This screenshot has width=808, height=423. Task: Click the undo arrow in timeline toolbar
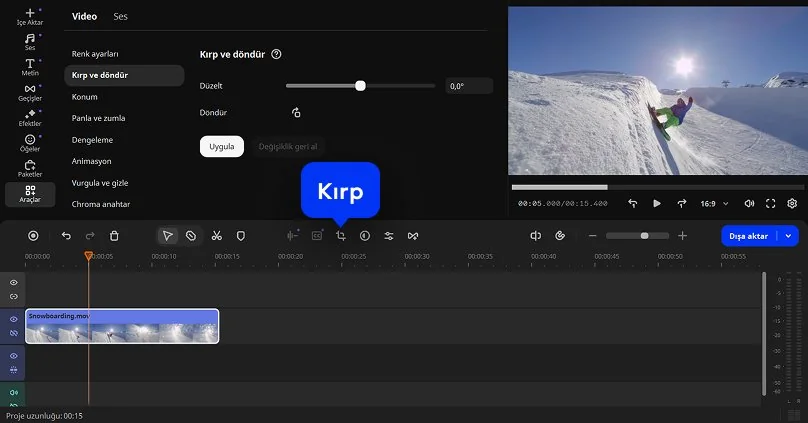coord(66,236)
